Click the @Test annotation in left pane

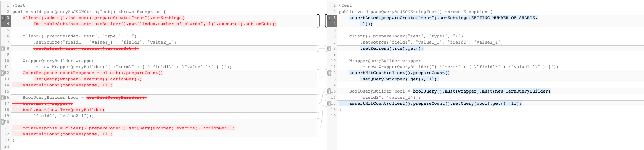(x=19, y=6)
